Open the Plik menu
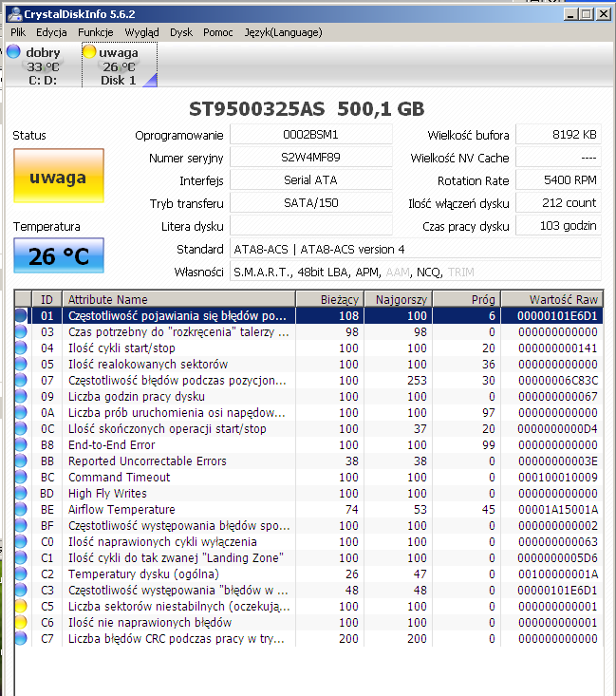 pyautogui.click(x=18, y=32)
